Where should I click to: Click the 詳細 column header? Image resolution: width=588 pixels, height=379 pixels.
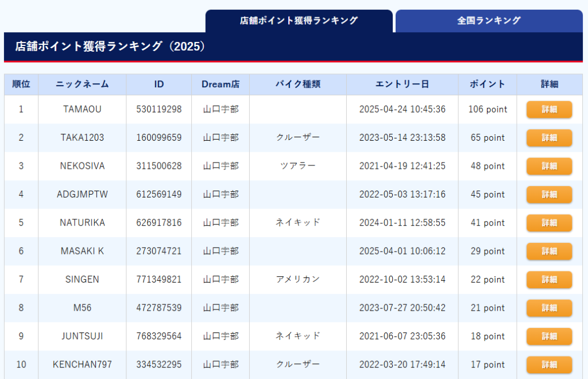tap(550, 84)
